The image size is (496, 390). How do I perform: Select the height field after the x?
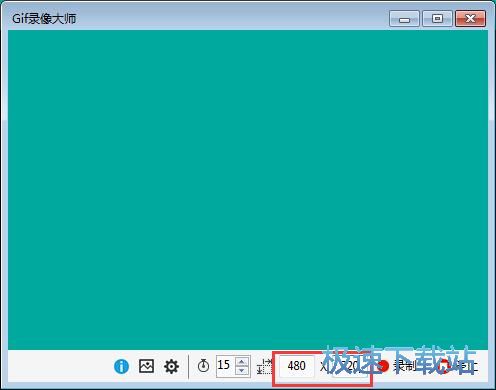(x=350, y=366)
